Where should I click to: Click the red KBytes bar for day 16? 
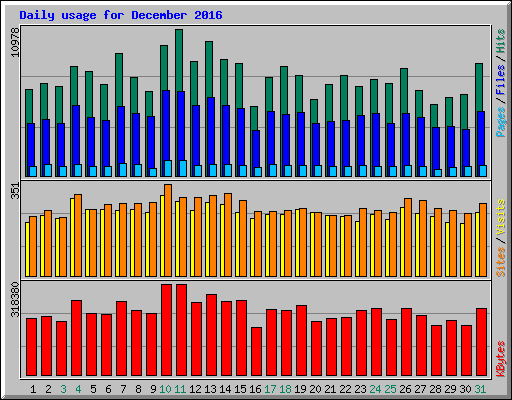point(256,351)
